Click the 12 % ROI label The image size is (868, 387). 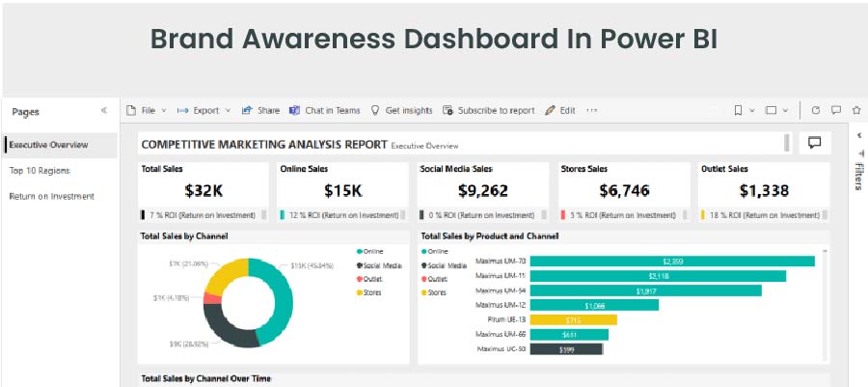coord(344,215)
